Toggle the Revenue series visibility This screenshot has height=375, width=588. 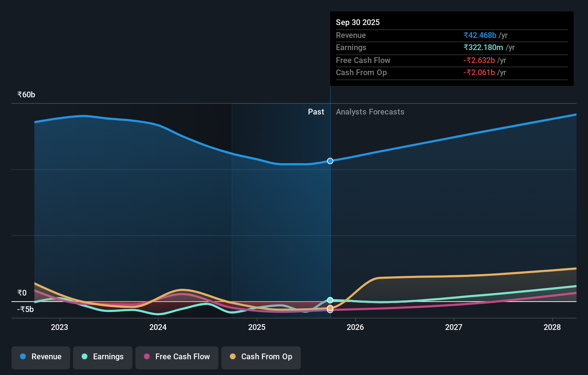pos(40,357)
